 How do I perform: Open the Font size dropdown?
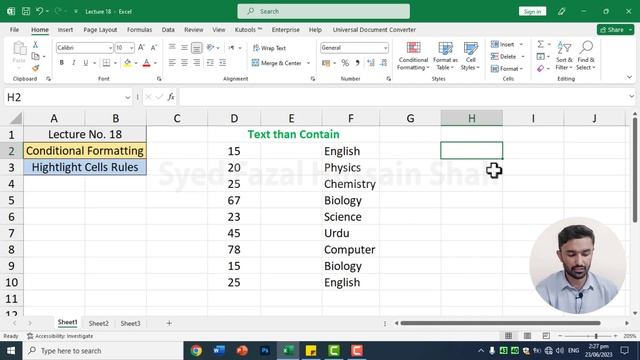pyautogui.click(x=131, y=48)
